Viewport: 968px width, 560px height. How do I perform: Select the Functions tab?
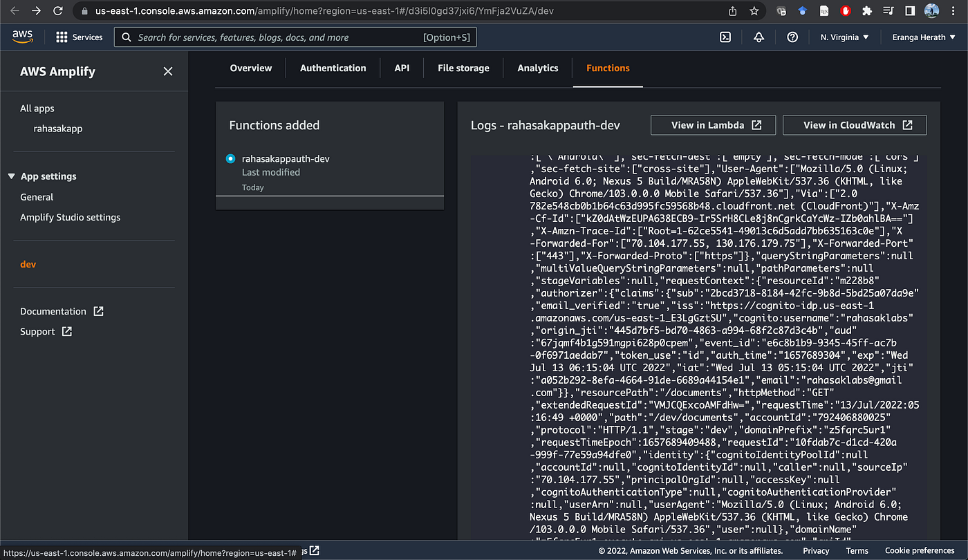point(608,68)
